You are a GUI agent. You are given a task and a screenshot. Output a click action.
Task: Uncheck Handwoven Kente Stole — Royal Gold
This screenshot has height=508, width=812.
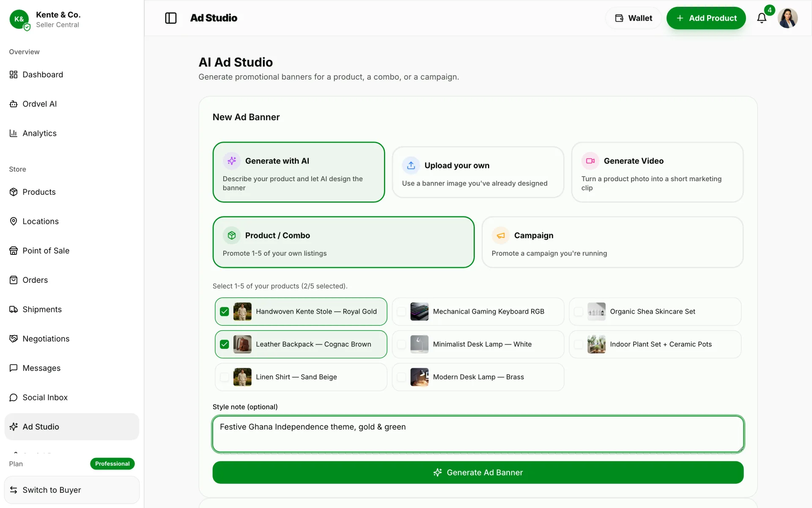(x=225, y=312)
